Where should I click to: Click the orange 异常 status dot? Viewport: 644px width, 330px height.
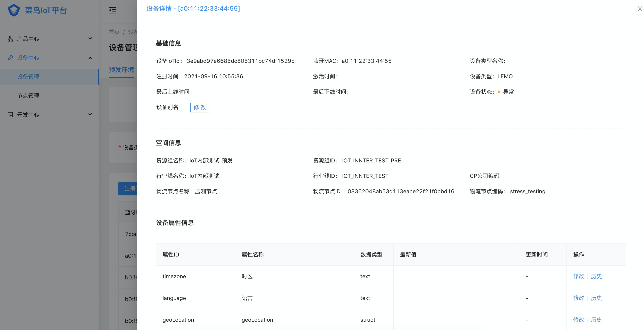pos(499,92)
